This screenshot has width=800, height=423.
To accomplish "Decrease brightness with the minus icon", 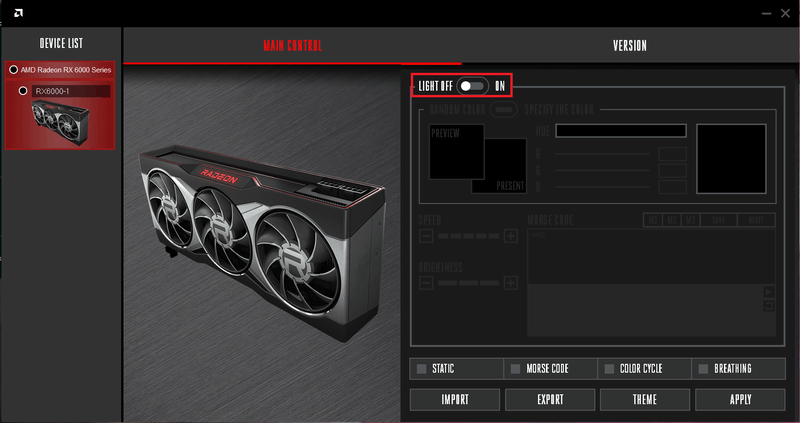I will click(x=426, y=283).
